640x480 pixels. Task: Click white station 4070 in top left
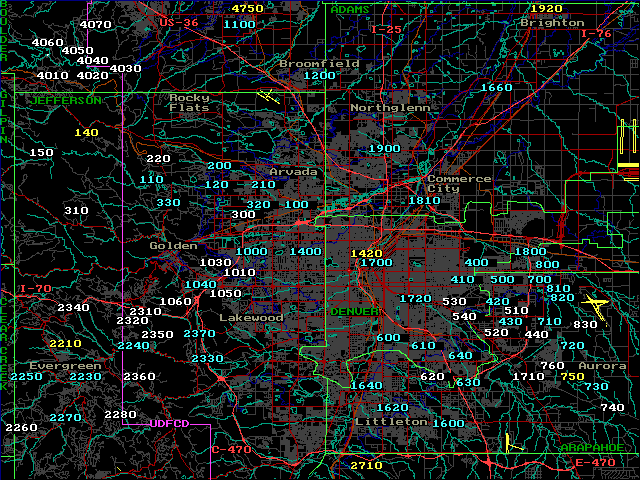tap(96, 24)
